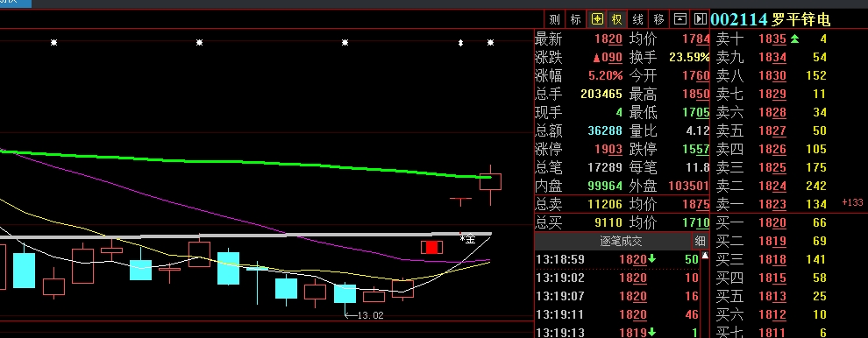The width and height of the screenshot is (868, 338).
Task: Toggle the yellow crosshair cursor icon
Action: pos(597,20)
